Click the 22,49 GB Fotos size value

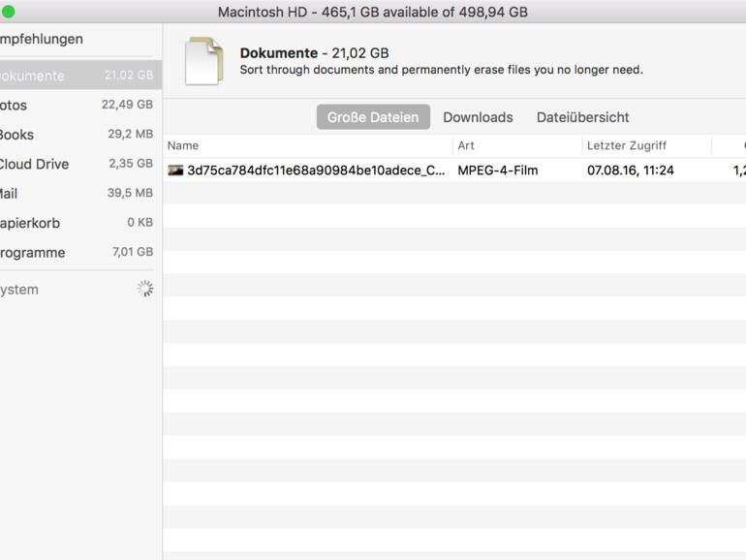(x=127, y=105)
